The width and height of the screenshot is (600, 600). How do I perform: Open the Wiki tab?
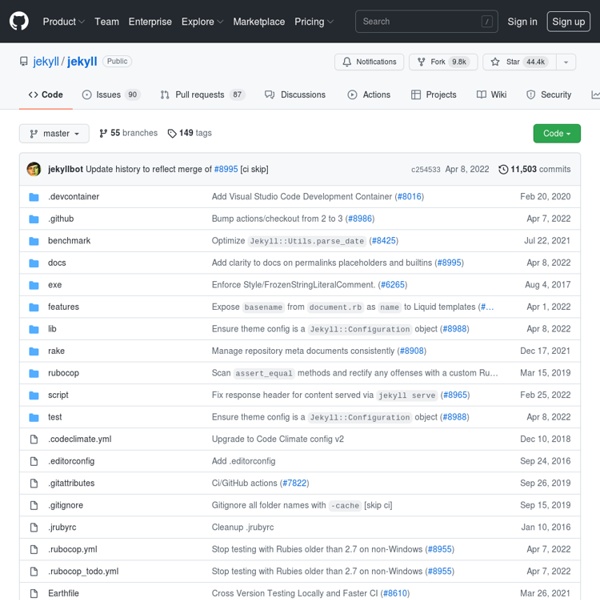(x=491, y=95)
